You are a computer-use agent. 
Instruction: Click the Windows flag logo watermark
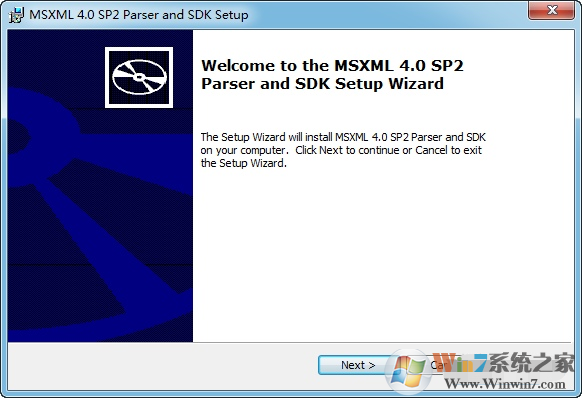(408, 371)
